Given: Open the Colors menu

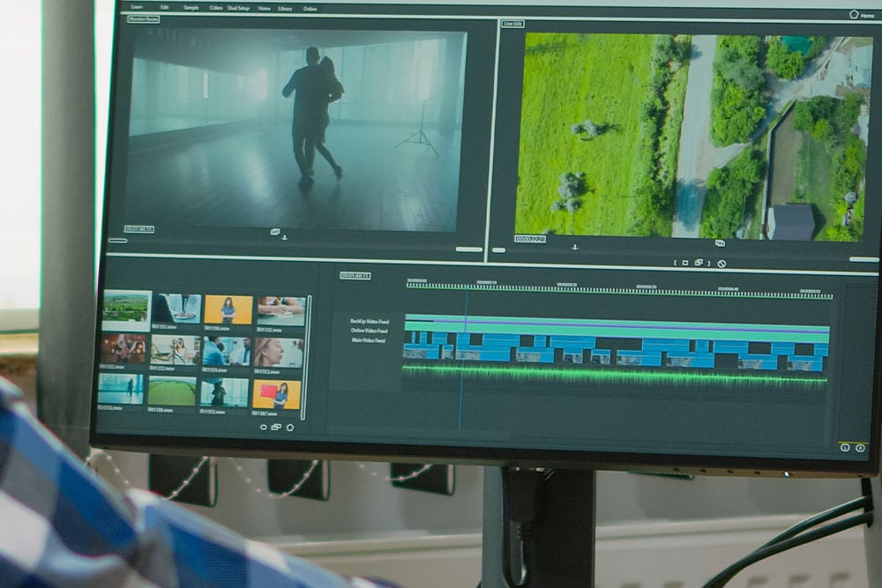Looking at the screenshot, I should 216,8.
